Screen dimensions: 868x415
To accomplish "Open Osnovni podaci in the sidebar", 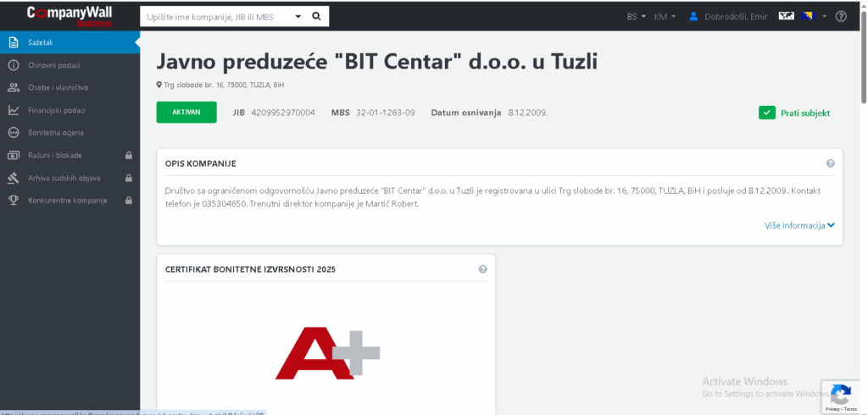I will pos(54,65).
